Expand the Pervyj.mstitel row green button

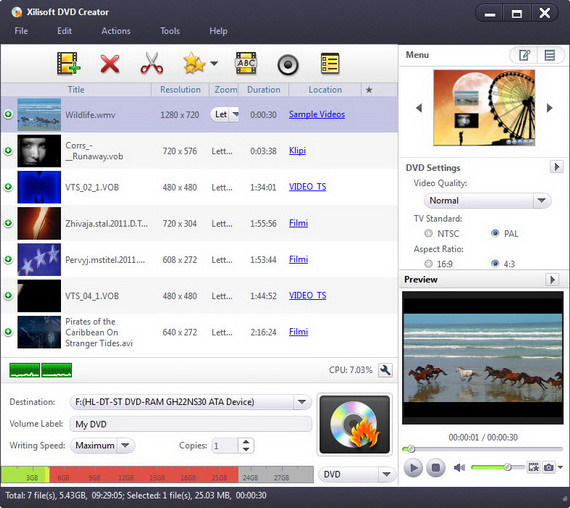[x=8, y=259]
